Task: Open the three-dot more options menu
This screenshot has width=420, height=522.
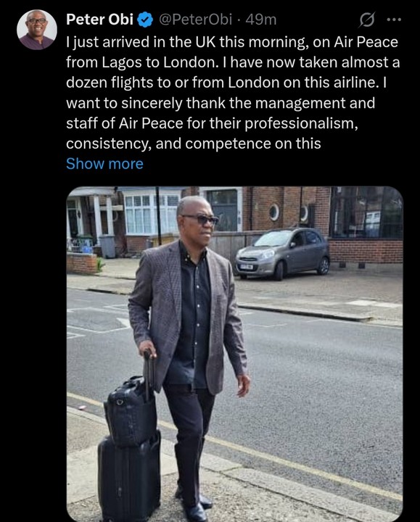Action: (394, 20)
